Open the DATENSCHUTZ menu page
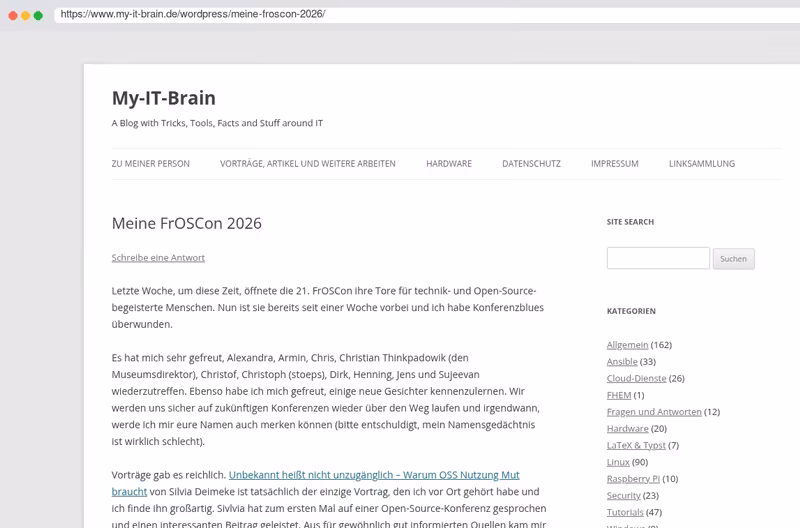 click(x=531, y=164)
